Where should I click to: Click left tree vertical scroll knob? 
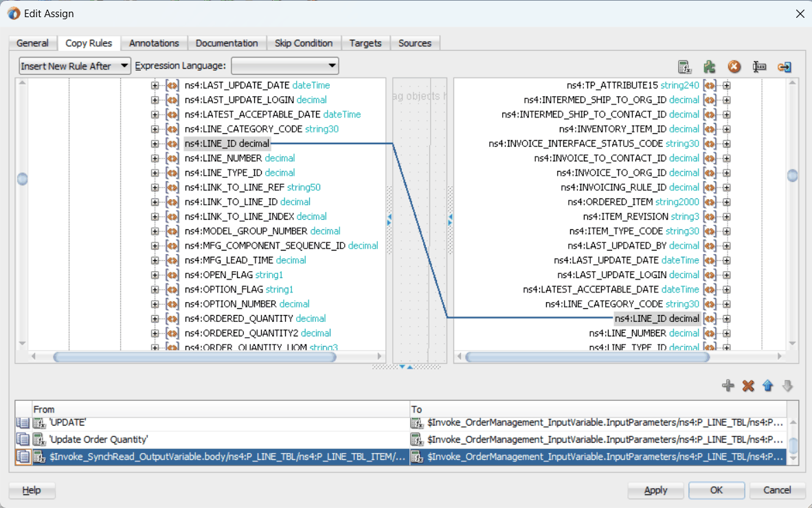(x=22, y=179)
